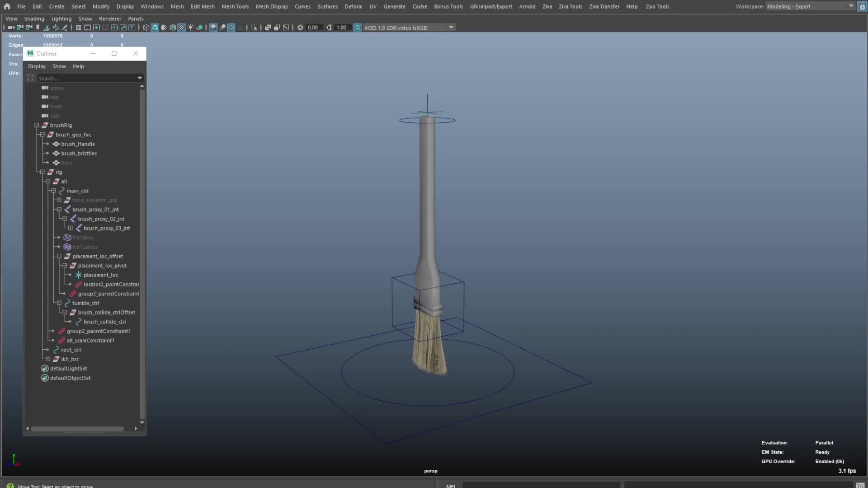This screenshot has width=868, height=488.
Task: Collapse the rig node in the Outliner
Action: [42, 172]
